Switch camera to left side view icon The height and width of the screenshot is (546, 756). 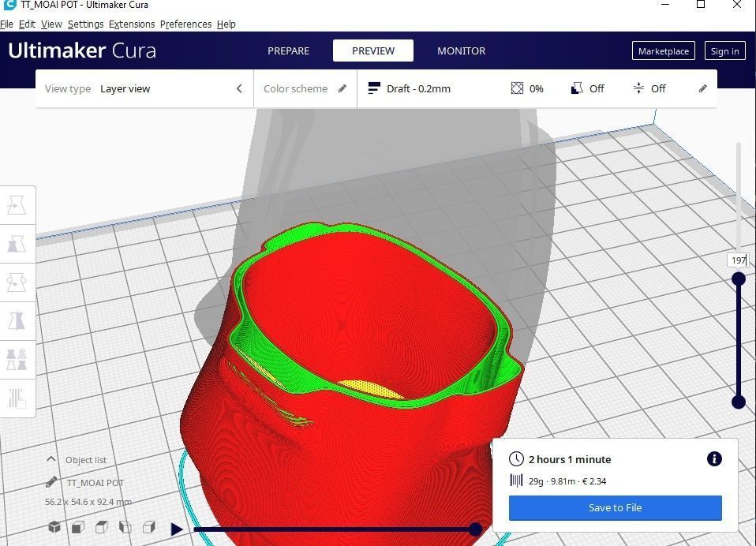(x=125, y=527)
